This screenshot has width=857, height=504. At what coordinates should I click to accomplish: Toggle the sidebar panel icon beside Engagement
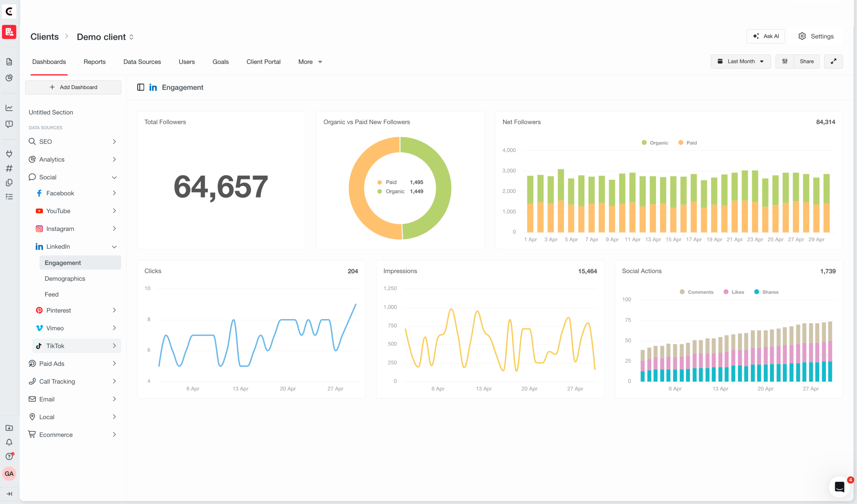(141, 87)
